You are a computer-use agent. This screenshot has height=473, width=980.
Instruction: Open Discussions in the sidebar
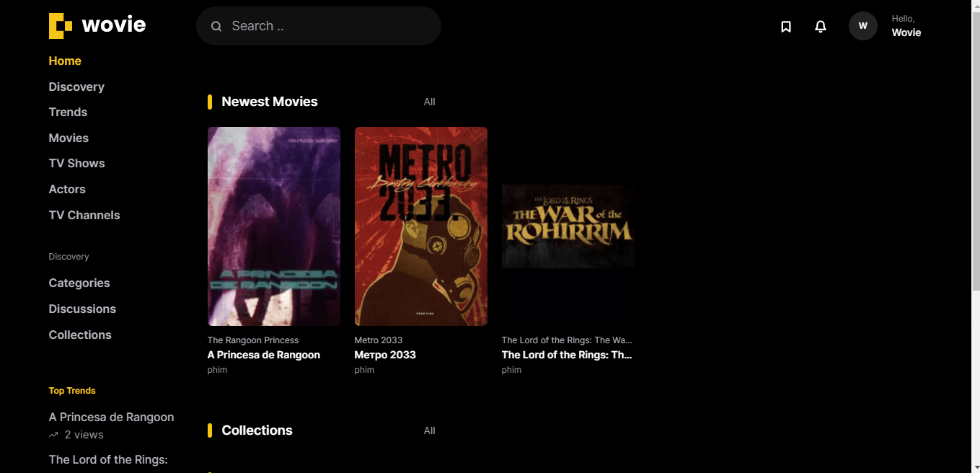pos(82,309)
